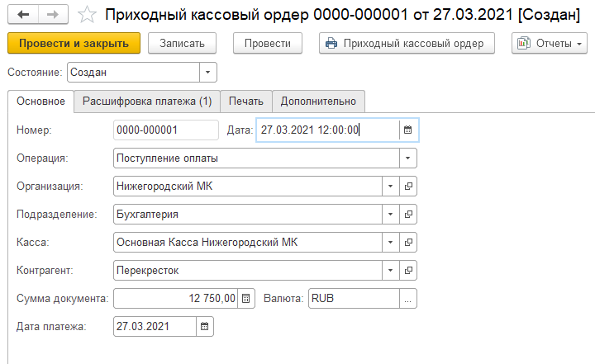Open the Отчеты dropdown menu

pos(550,43)
